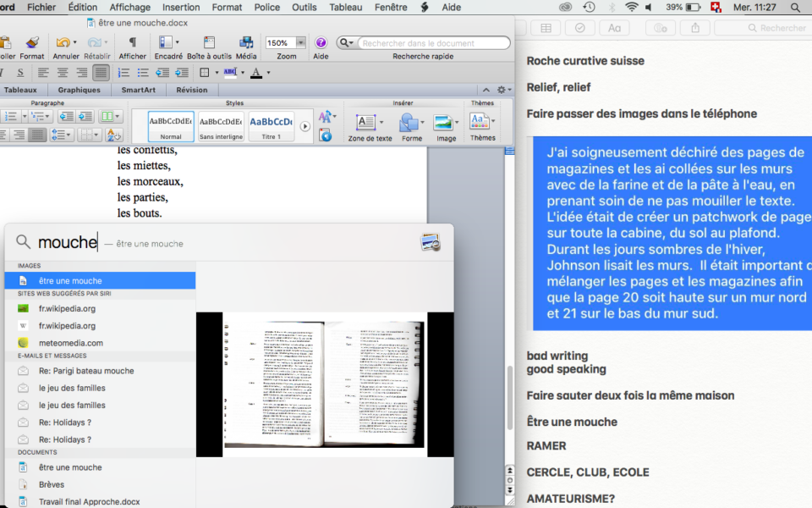812x508 pixels.
Task: Click the Image insert icon in ribbon
Action: [445, 124]
